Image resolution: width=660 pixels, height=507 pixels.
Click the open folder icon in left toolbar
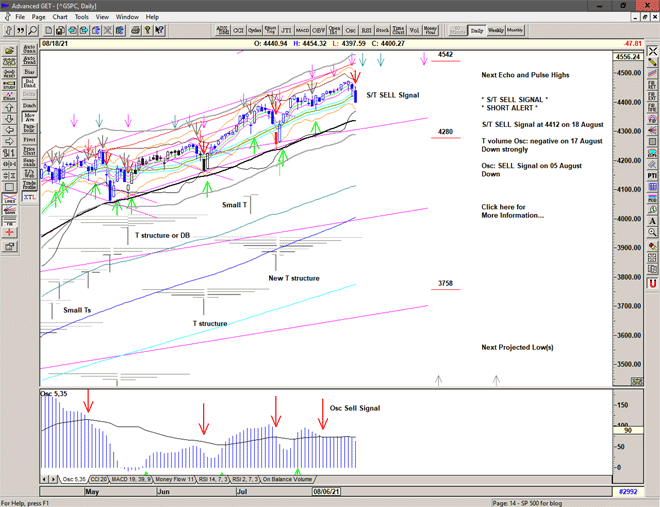click(x=8, y=48)
